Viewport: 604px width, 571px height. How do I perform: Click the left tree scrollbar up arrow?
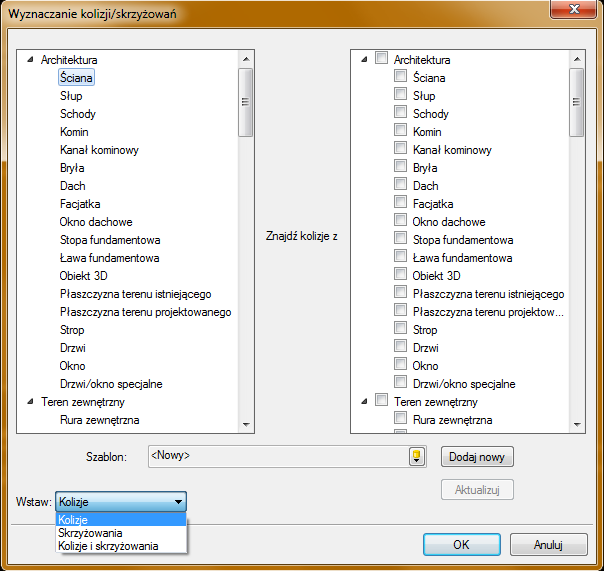246,59
